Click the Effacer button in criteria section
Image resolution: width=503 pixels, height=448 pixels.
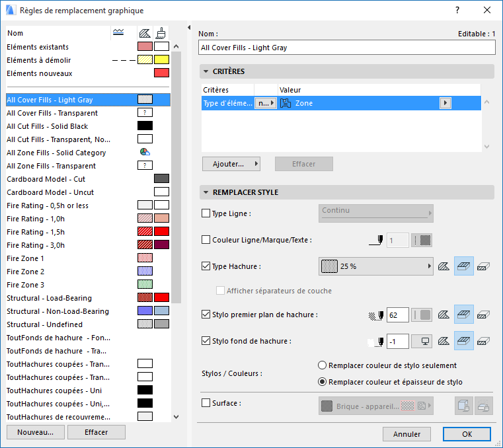coord(304,164)
